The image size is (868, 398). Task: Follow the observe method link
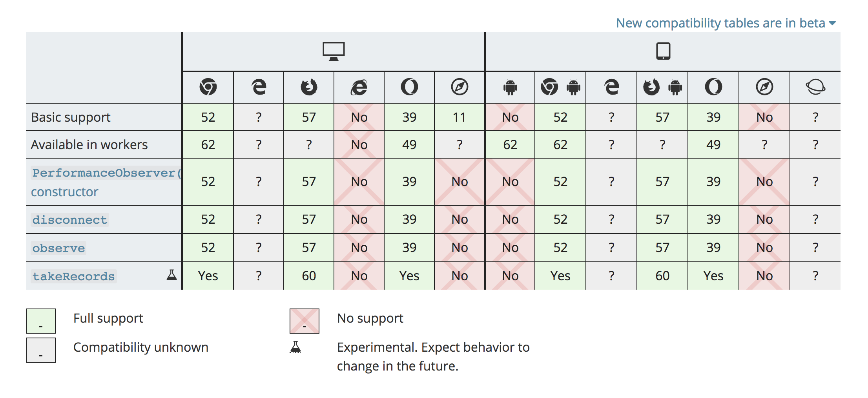point(58,248)
